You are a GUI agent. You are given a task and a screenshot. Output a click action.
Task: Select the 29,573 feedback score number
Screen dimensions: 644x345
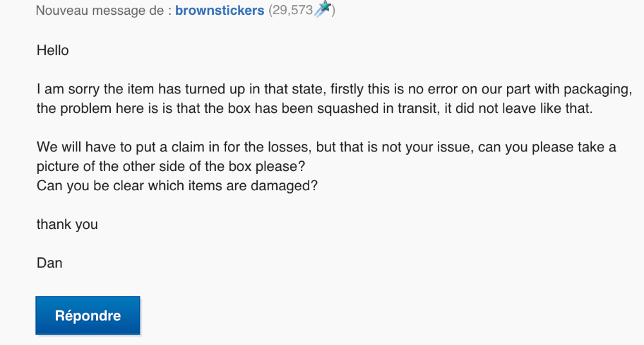[x=292, y=10]
